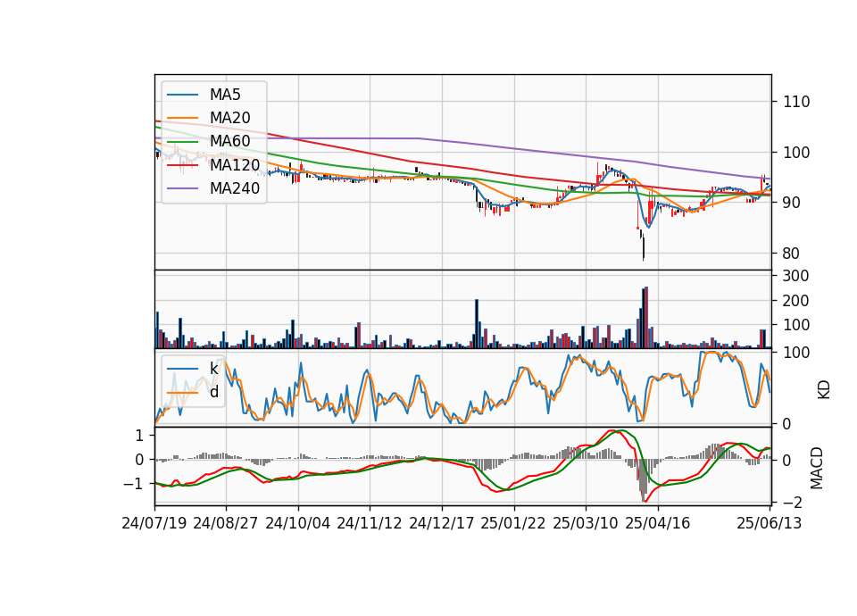Click the 200 volume axis label
Screen dimensions: 857x616
point(795,300)
